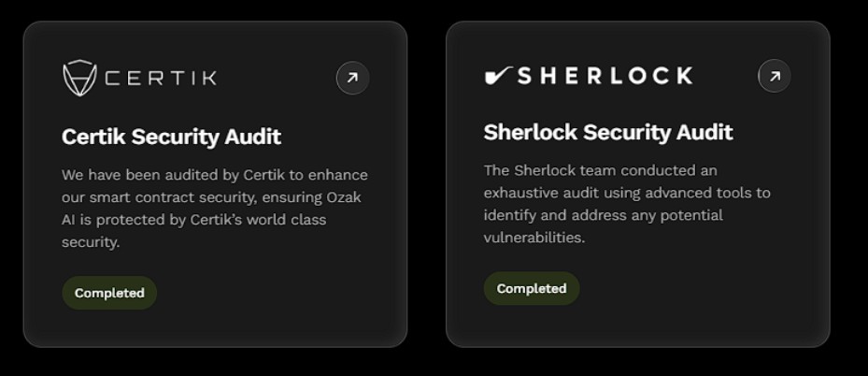The height and width of the screenshot is (376, 868).
Task: Click the CERTIK wordmark text
Action: 161,78
